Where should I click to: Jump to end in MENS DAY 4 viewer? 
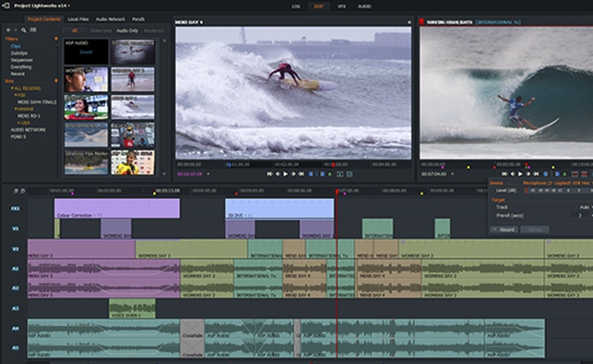pyautogui.click(x=301, y=174)
